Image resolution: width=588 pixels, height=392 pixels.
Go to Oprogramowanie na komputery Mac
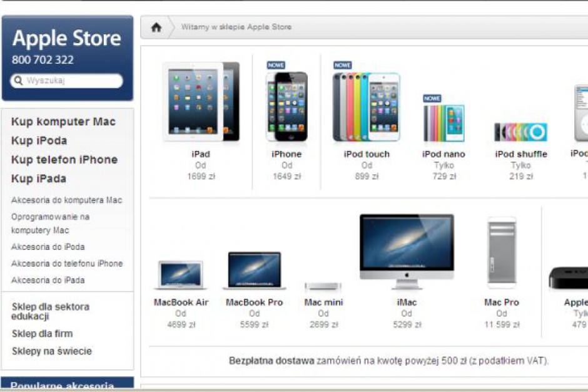(x=50, y=224)
